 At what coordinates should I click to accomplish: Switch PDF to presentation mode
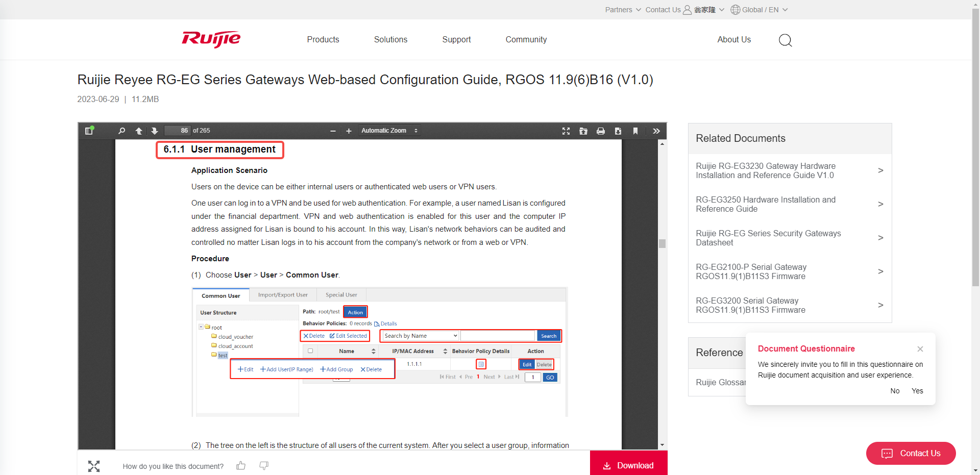pyautogui.click(x=566, y=131)
